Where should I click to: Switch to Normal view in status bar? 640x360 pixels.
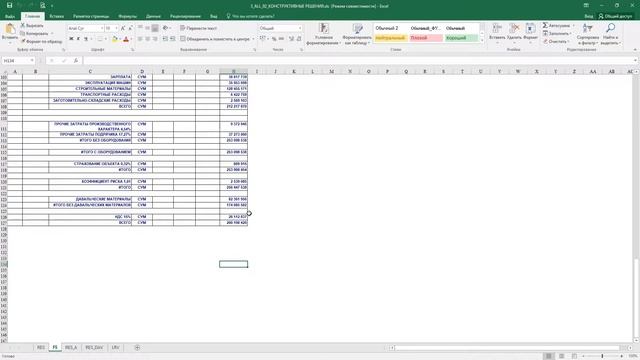click(549, 356)
